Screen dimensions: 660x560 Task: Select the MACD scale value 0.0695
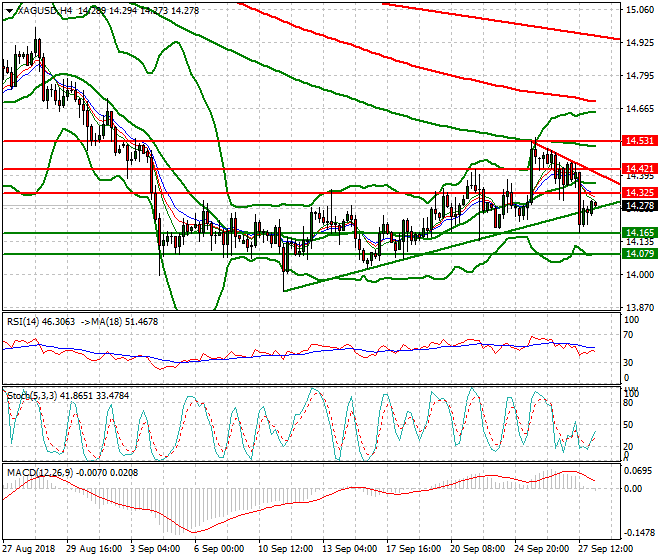[x=639, y=471]
